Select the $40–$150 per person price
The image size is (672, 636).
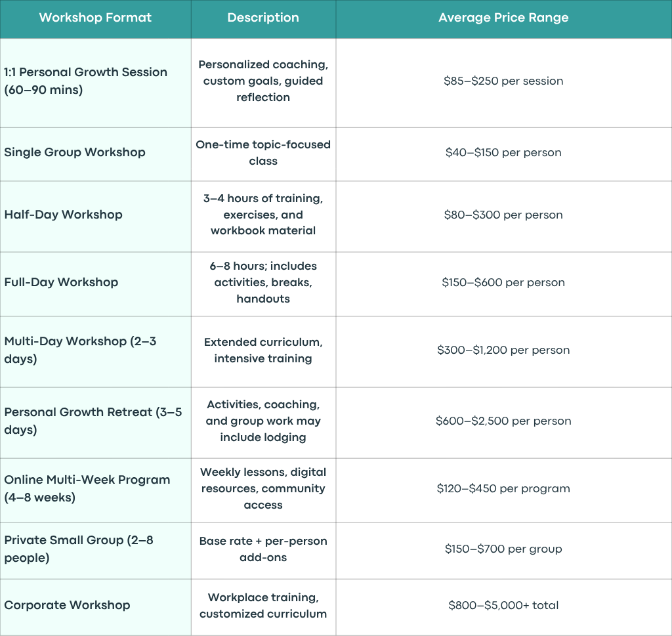click(x=503, y=152)
